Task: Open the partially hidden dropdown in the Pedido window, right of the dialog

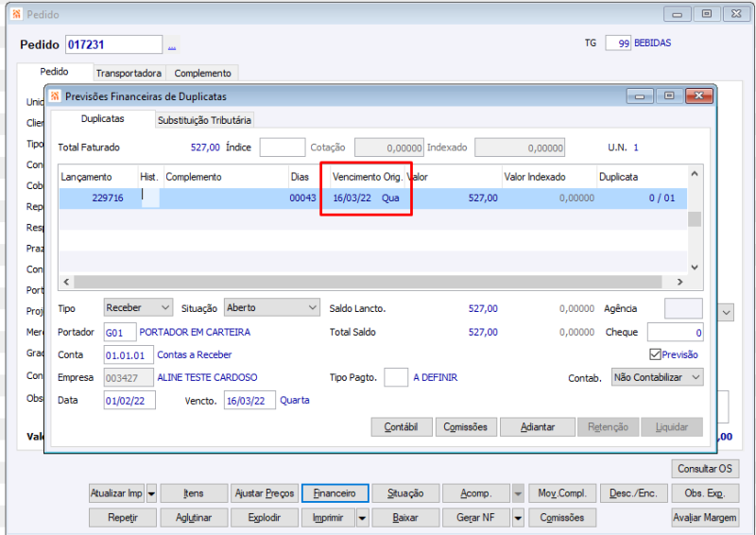Action: 727,313
